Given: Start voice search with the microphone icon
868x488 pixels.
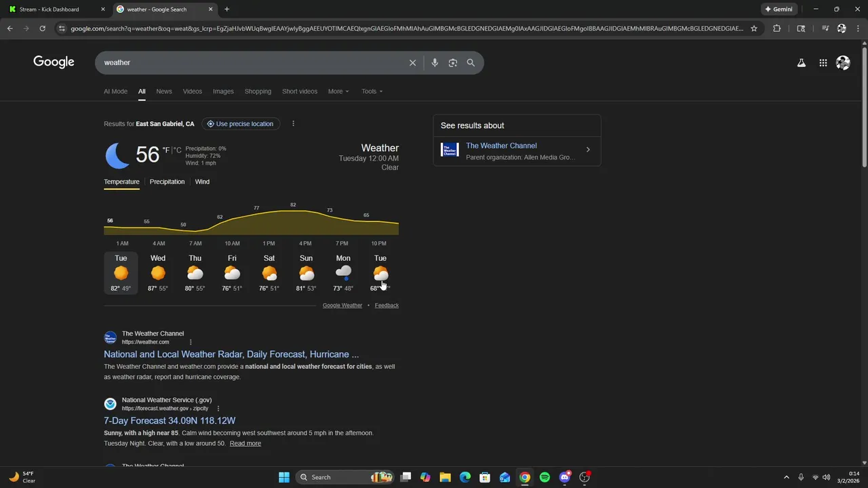Looking at the screenshot, I should 435,62.
